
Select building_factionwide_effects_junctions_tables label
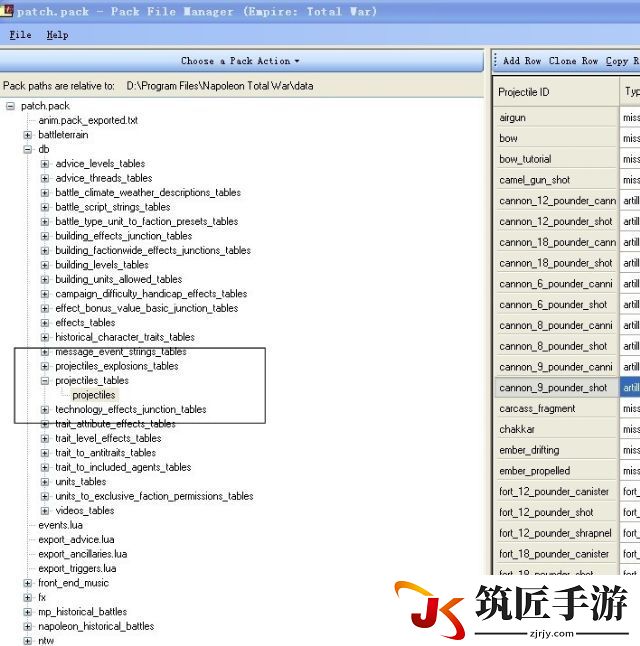[x=153, y=250]
